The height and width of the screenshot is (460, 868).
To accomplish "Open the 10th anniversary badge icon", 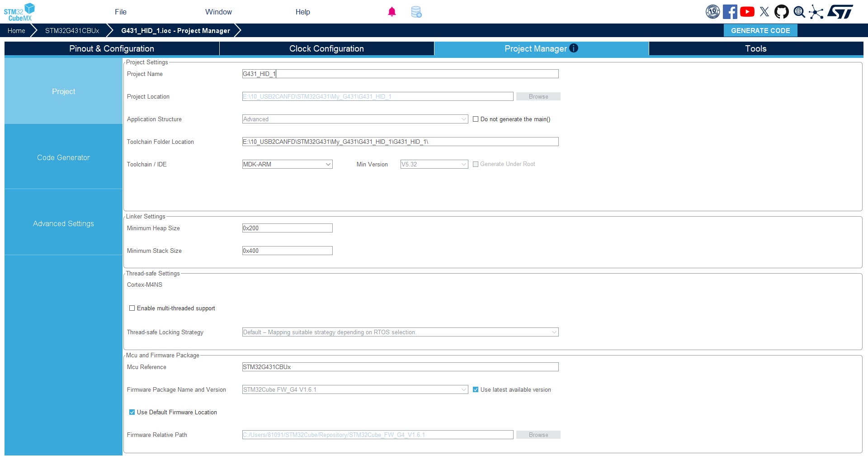I will 713,12.
